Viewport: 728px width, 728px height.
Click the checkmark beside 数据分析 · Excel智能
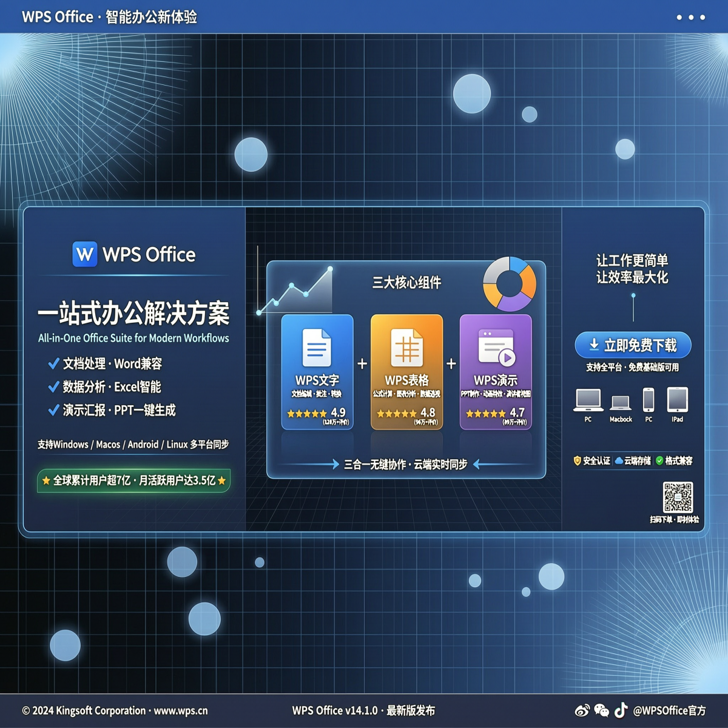pos(53,387)
